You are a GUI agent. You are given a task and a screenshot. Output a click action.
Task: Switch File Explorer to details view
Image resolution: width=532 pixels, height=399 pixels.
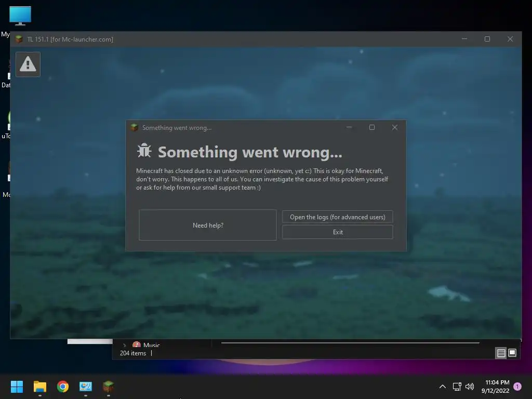point(501,353)
